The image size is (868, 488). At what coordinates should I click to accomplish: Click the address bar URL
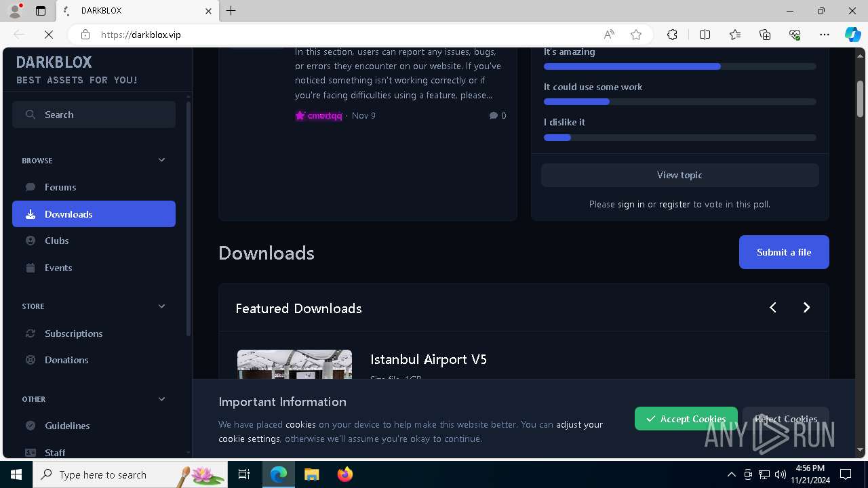(x=140, y=35)
